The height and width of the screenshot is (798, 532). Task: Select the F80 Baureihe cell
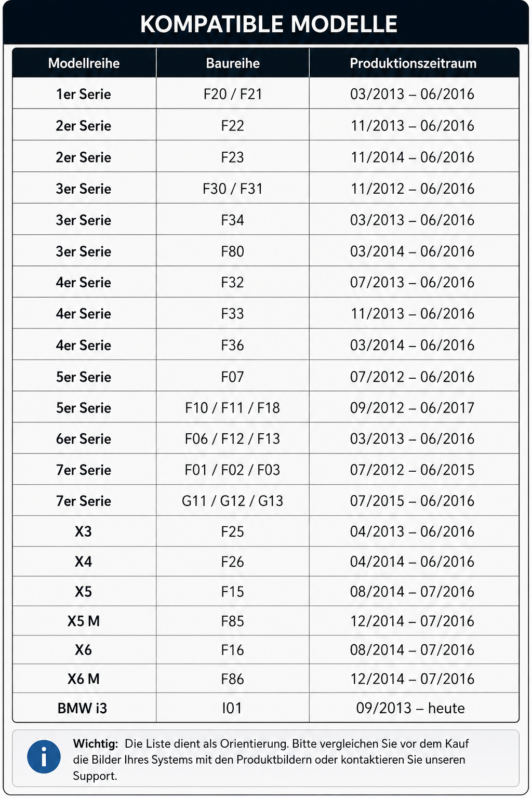(233, 251)
